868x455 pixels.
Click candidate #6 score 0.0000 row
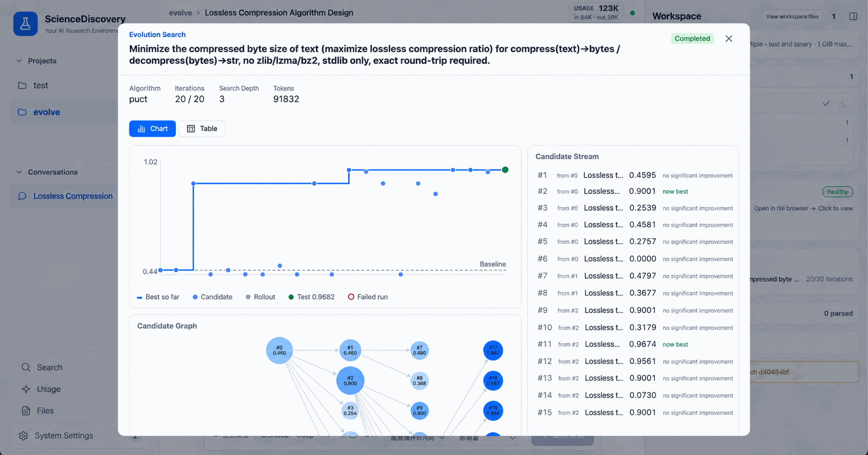tap(634, 259)
